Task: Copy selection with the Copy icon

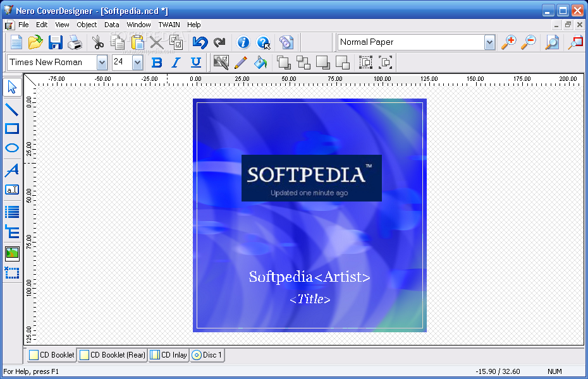Action: point(118,42)
